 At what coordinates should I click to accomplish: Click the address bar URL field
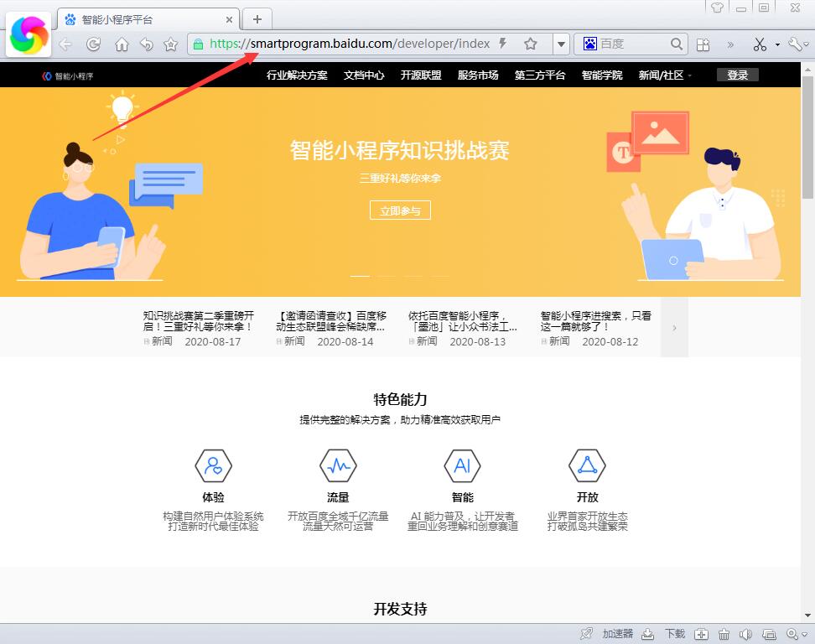(350, 44)
